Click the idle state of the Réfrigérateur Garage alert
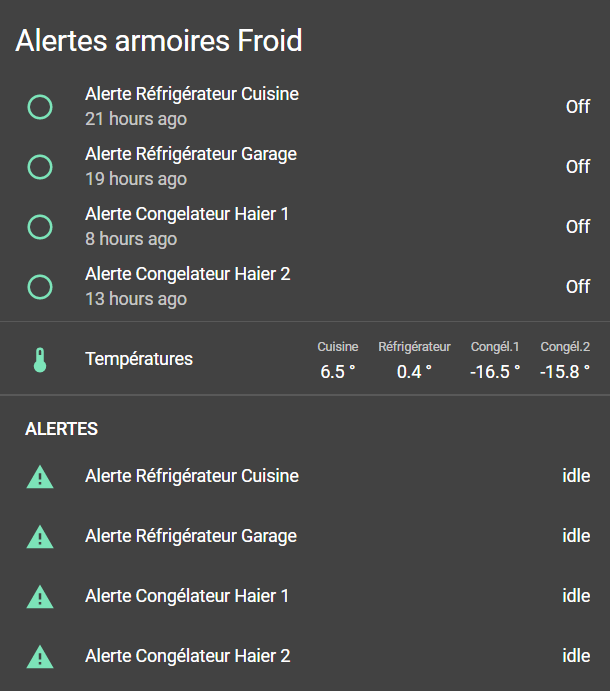 (x=576, y=536)
